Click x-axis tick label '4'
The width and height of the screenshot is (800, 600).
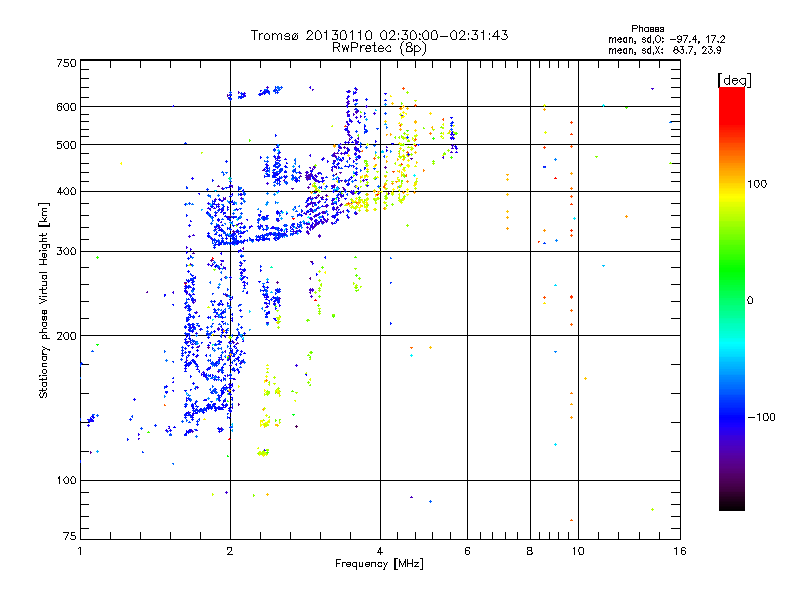pos(380,551)
